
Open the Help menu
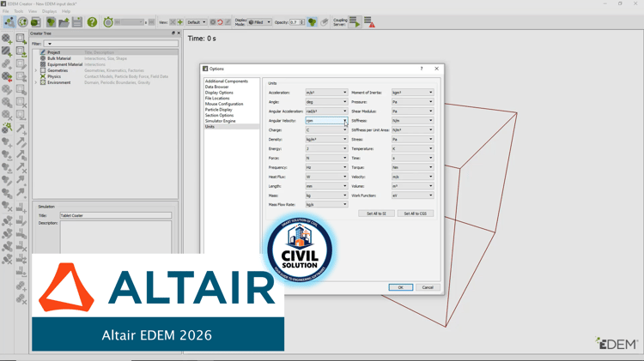(66, 11)
